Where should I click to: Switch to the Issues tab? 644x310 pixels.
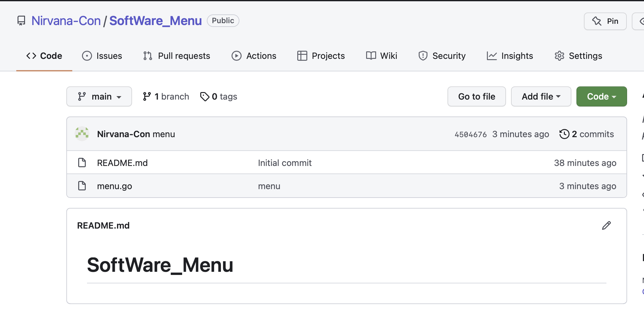tap(102, 56)
